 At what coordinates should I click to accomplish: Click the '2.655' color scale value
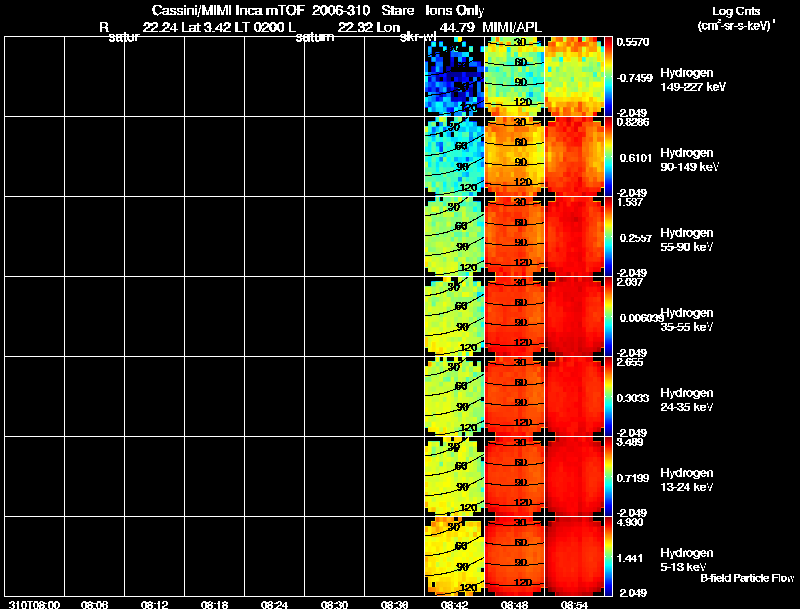630,362
